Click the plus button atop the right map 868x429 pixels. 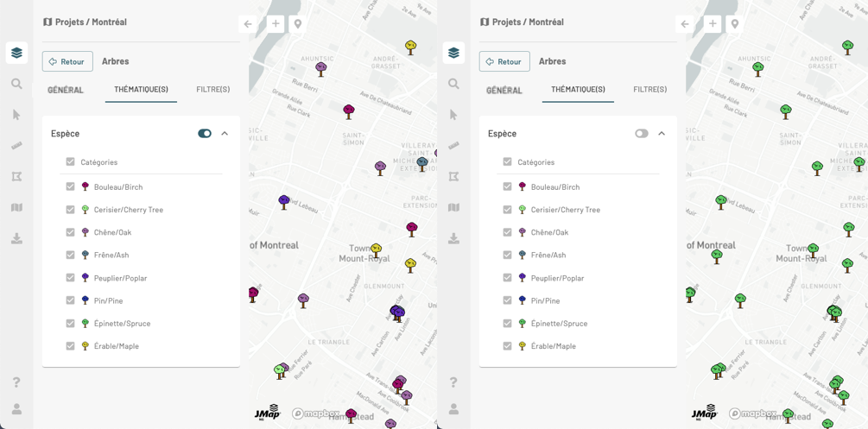[x=713, y=24]
